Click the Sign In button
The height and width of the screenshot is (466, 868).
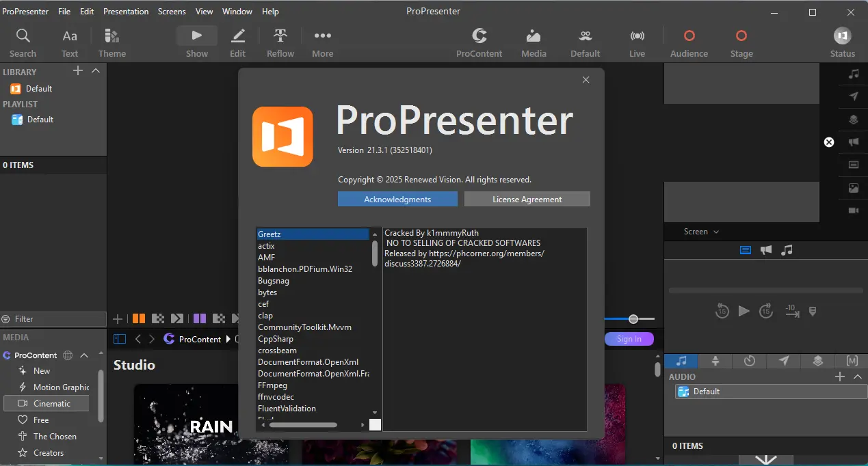629,339
